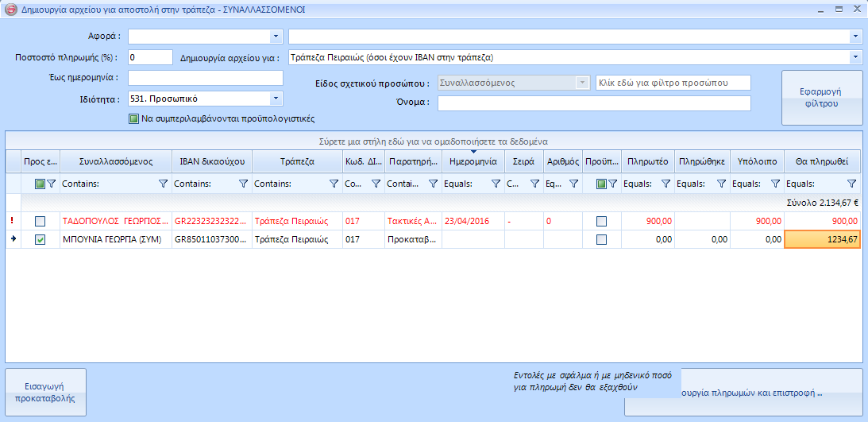Check the ΤΑΔΟΠΟΥΛΟΣ row selection checkbox

41,222
